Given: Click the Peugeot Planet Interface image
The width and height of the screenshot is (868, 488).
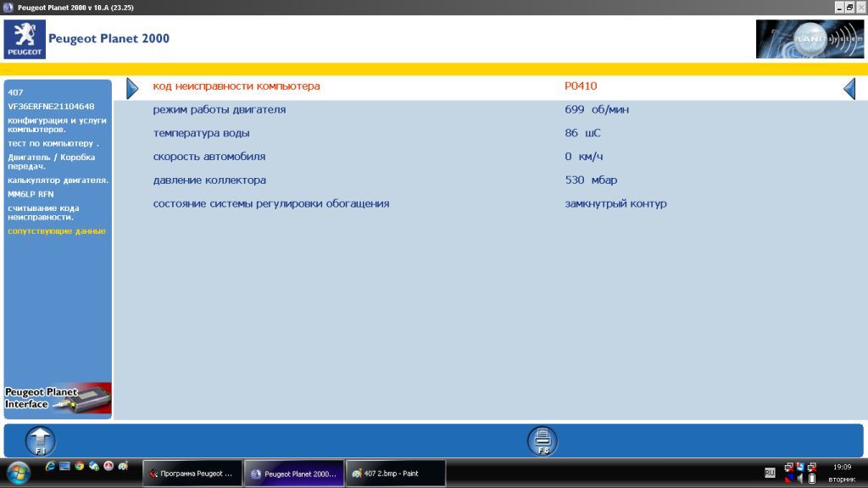Looking at the screenshot, I should tap(58, 398).
